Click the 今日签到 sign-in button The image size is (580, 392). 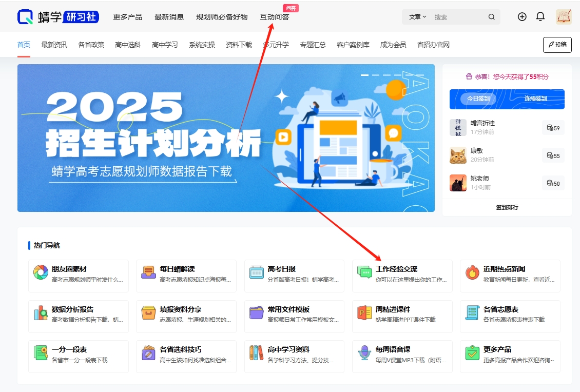[479, 99]
